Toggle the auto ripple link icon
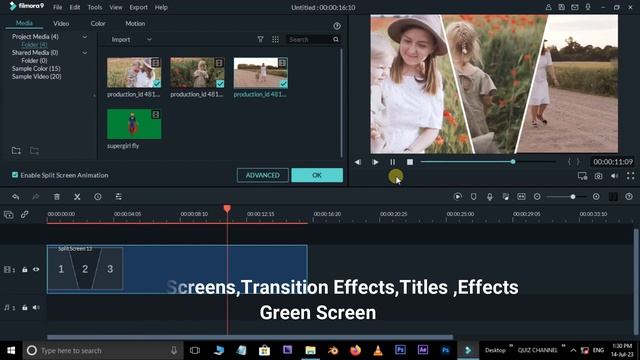 coord(24,214)
